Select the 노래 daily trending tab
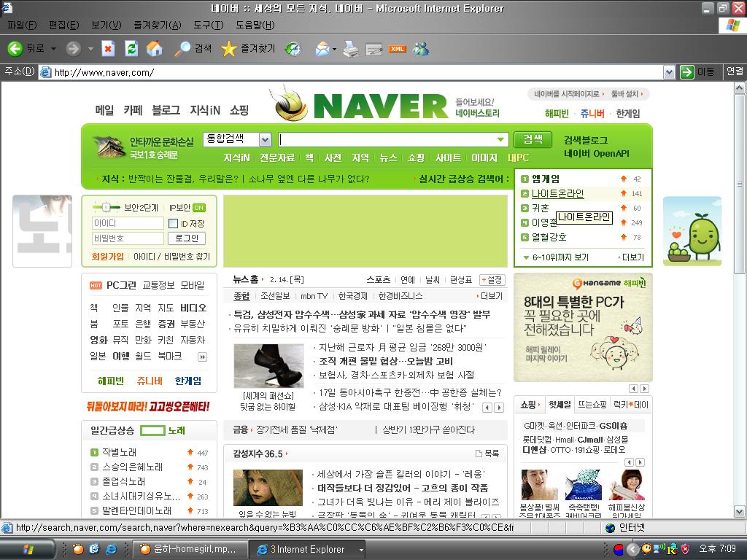The width and height of the screenshot is (747, 560). [177, 430]
